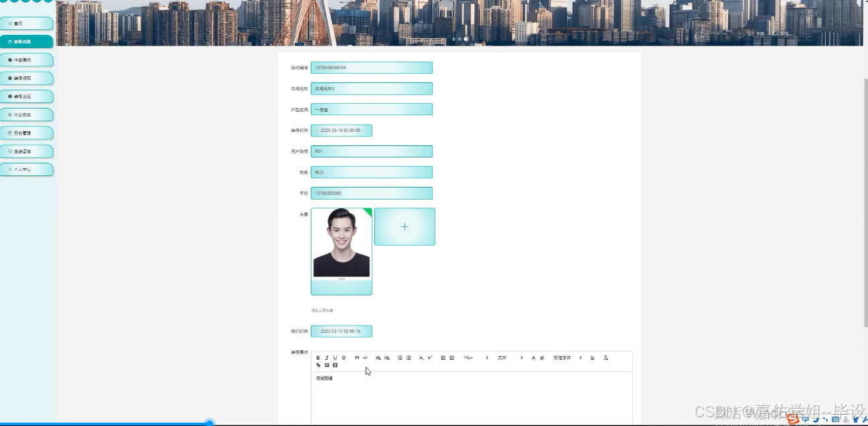Open the 个人中心 sidebar menu item
Viewport: 868px width, 426px height.
[27, 169]
